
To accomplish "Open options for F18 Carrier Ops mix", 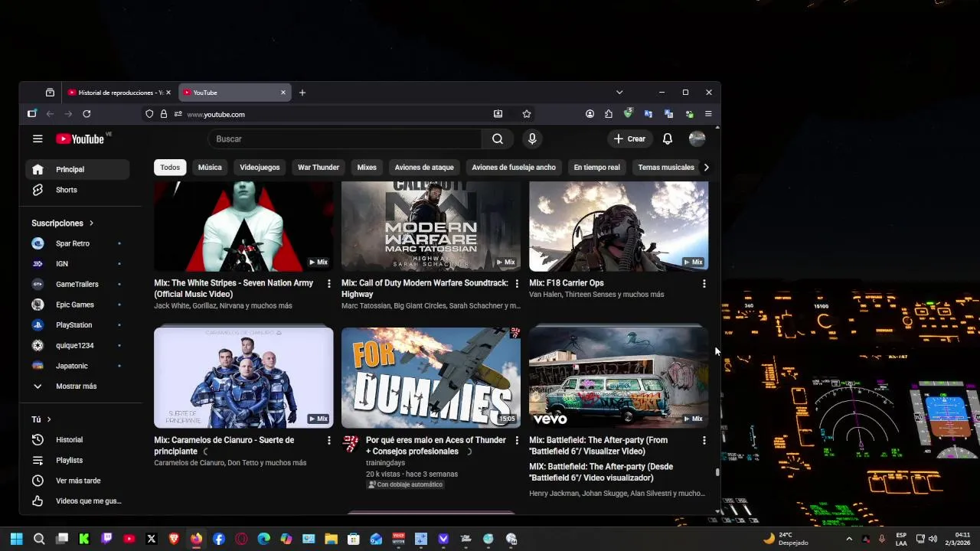I will (704, 284).
